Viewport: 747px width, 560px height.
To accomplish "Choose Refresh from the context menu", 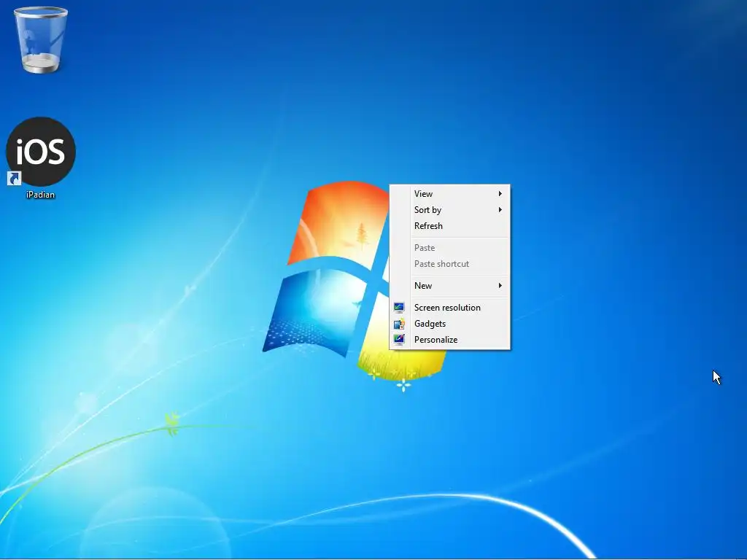I will pos(449,226).
